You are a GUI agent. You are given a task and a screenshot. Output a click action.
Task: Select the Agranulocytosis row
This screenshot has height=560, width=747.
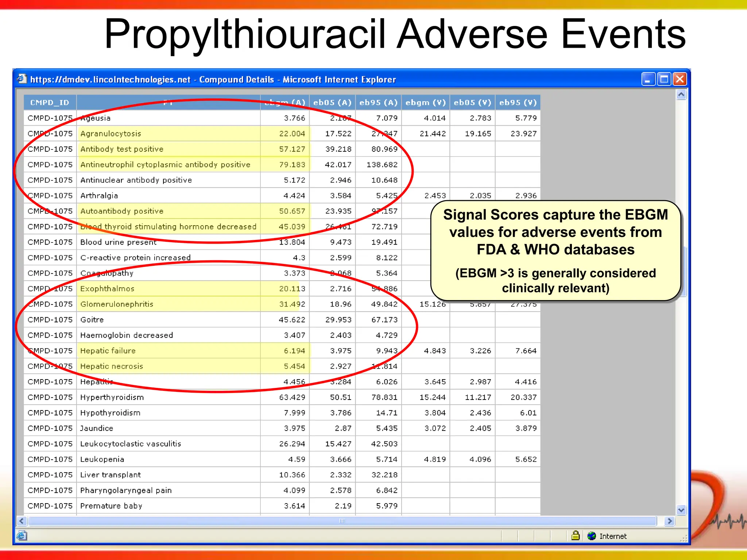(111, 133)
